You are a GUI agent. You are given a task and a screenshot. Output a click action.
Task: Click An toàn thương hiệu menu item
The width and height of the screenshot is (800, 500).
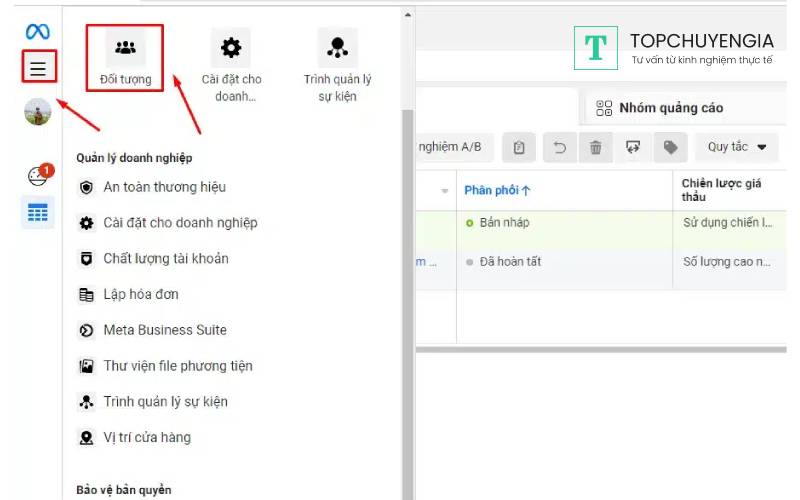164,187
